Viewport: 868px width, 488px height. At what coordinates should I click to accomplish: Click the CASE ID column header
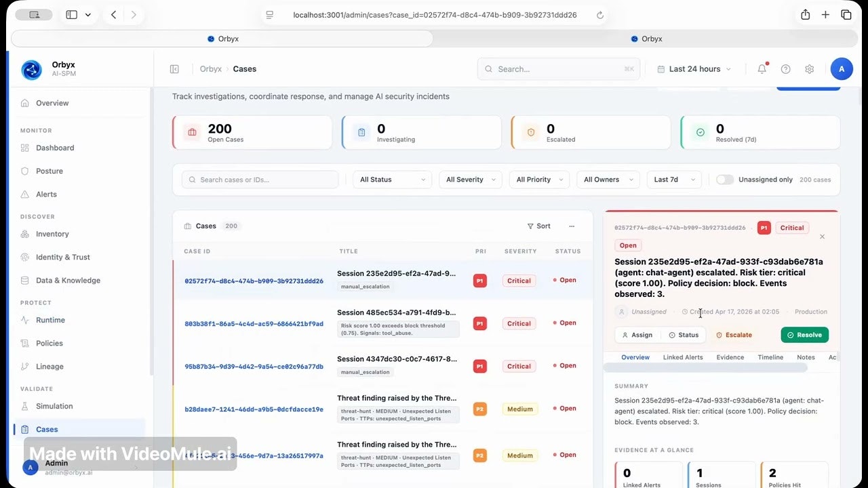pyautogui.click(x=197, y=251)
